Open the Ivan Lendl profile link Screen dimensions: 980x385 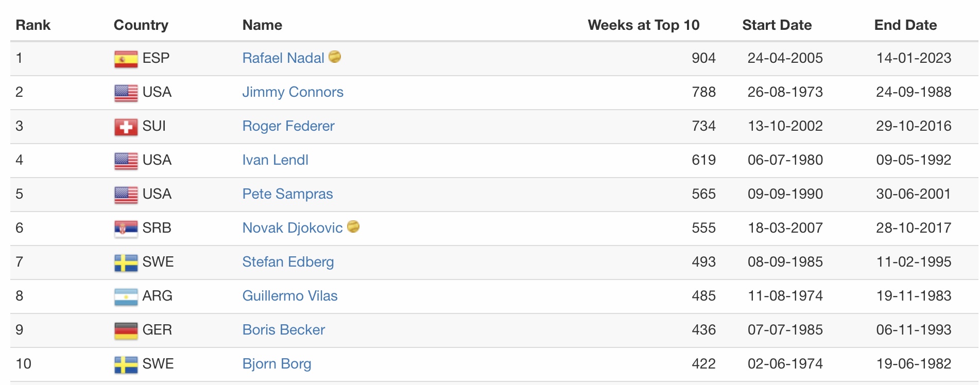coord(275,160)
